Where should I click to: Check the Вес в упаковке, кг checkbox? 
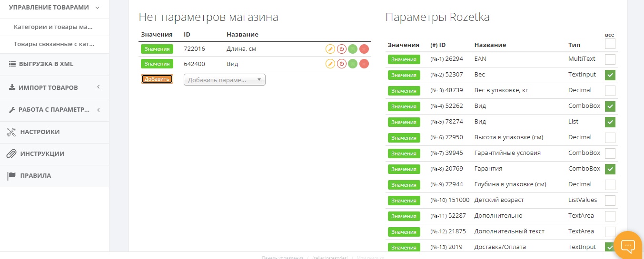610,91
